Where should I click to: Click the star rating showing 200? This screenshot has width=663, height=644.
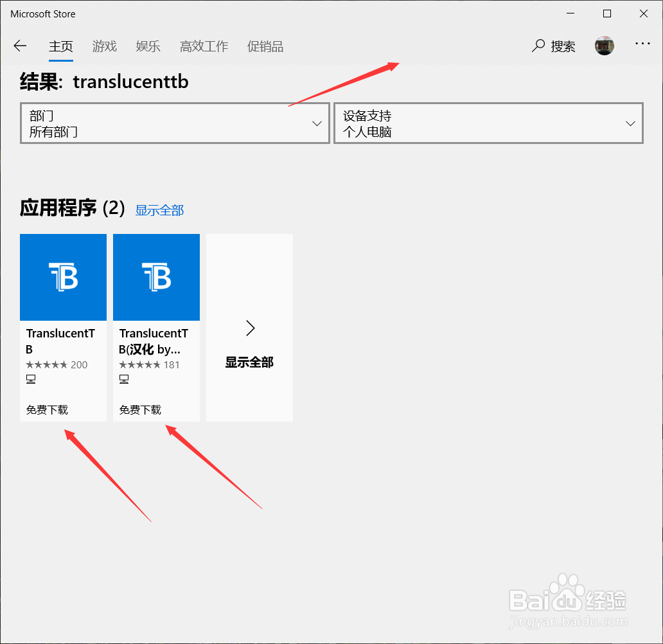(57, 364)
